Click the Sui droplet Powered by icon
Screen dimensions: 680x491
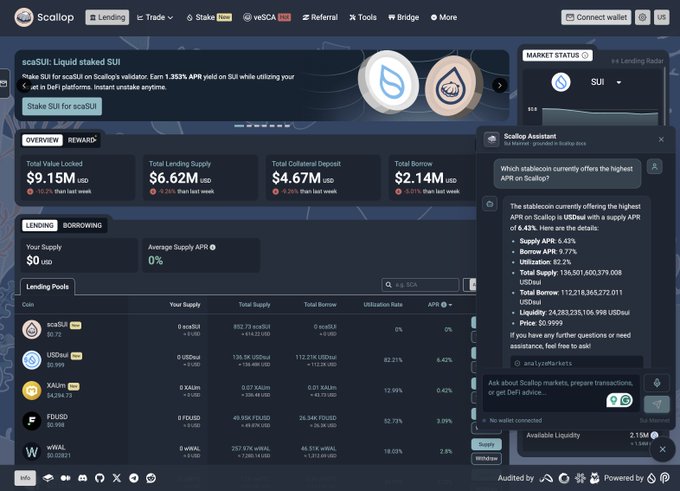(x=651, y=478)
